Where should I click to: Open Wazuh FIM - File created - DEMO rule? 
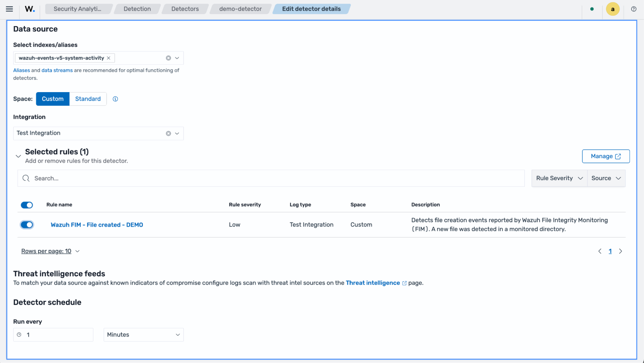(97, 225)
